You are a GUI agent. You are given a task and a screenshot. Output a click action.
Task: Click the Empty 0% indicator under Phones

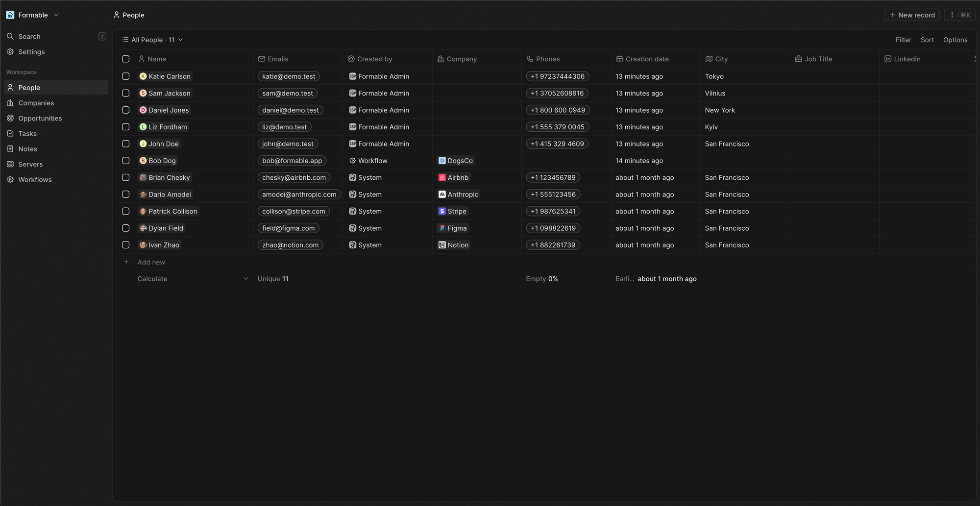click(x=541, y=278)
